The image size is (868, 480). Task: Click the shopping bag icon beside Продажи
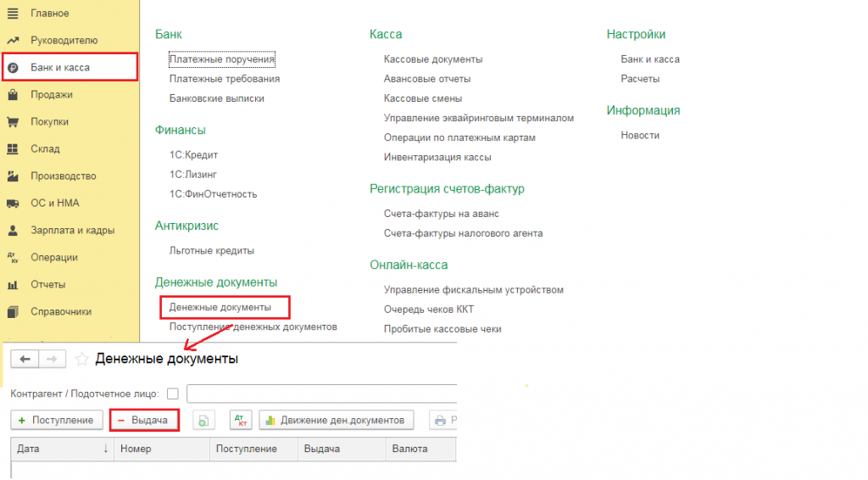pos(13,95)
